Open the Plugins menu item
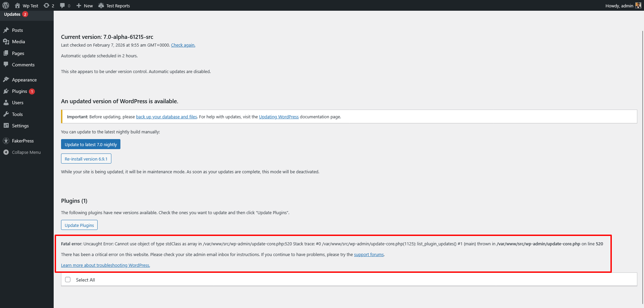Image resolution: width=644 pixels, height=308 pixels. pos(19,91)
